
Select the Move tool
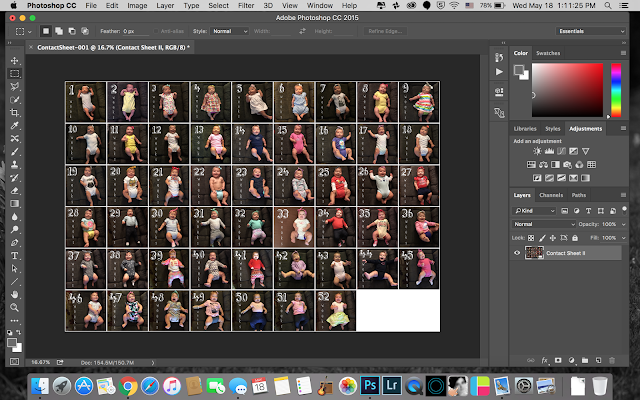pyautogui.click(x=15, y=61)
